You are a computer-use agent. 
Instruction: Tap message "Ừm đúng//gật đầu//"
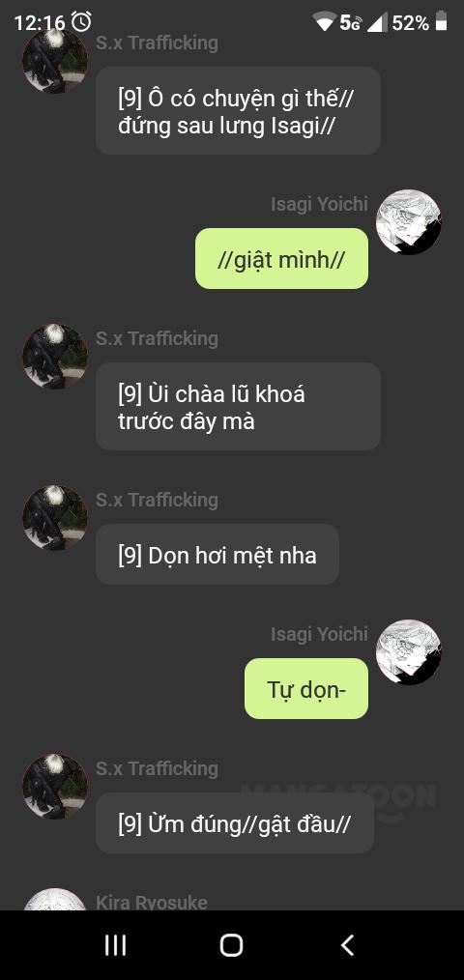[x=235, y=823]
